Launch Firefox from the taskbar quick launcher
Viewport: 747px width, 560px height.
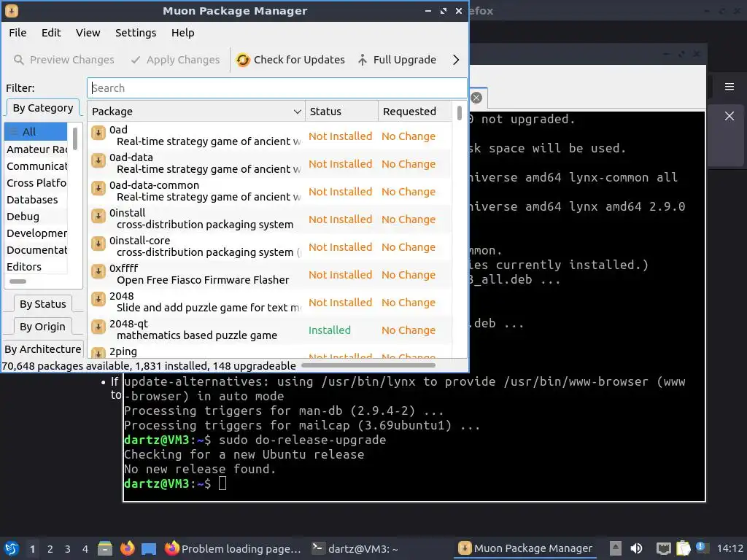(x=127, y=548)
